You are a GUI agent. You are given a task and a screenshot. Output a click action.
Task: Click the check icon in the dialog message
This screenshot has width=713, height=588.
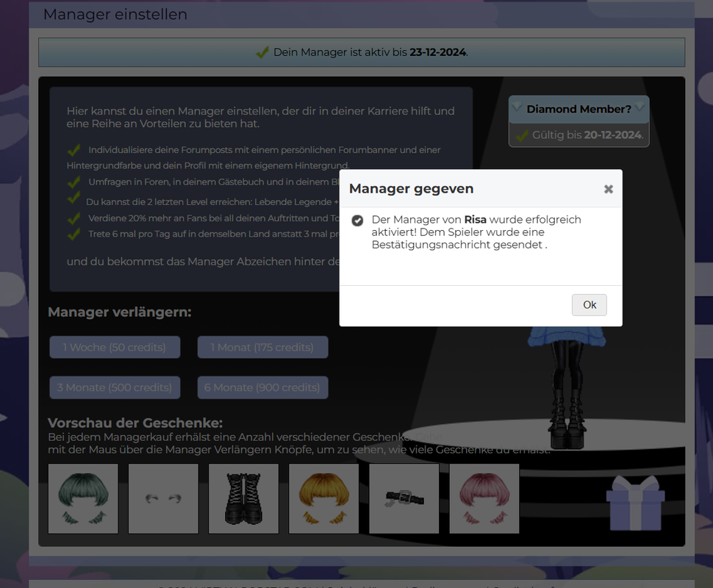click(357, 220)
